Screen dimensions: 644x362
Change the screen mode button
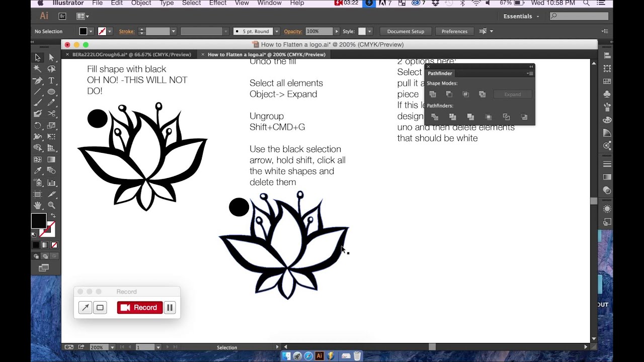click(x=44, y=268)
